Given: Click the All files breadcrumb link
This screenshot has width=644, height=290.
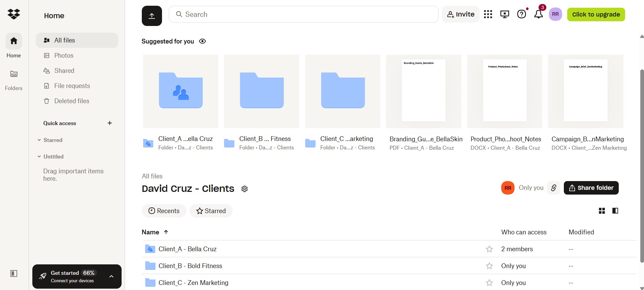Looking at the screenshot, I should (152, 176).
